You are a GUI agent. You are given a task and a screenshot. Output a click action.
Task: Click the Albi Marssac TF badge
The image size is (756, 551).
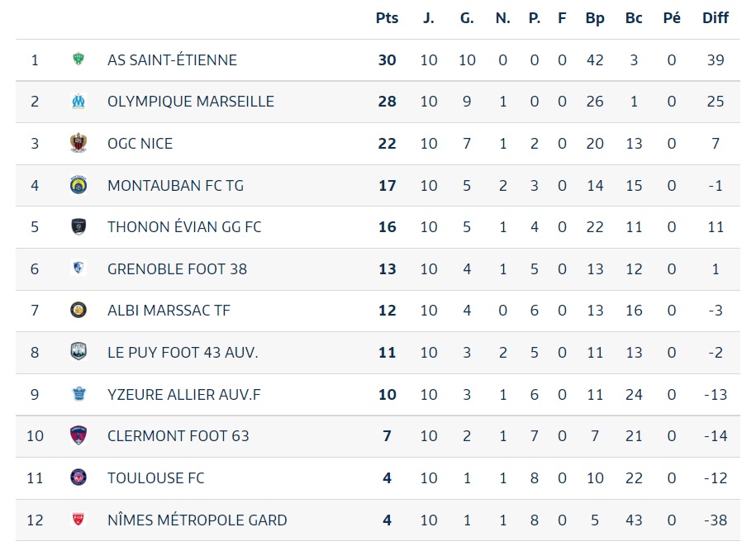click(78, 311)
